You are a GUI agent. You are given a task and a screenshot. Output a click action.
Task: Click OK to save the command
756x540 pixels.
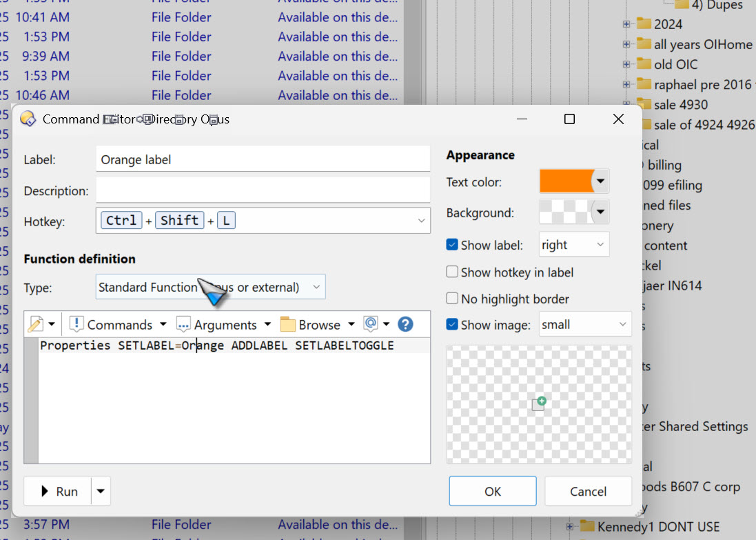pyautogui.click(x=492, y=491)
